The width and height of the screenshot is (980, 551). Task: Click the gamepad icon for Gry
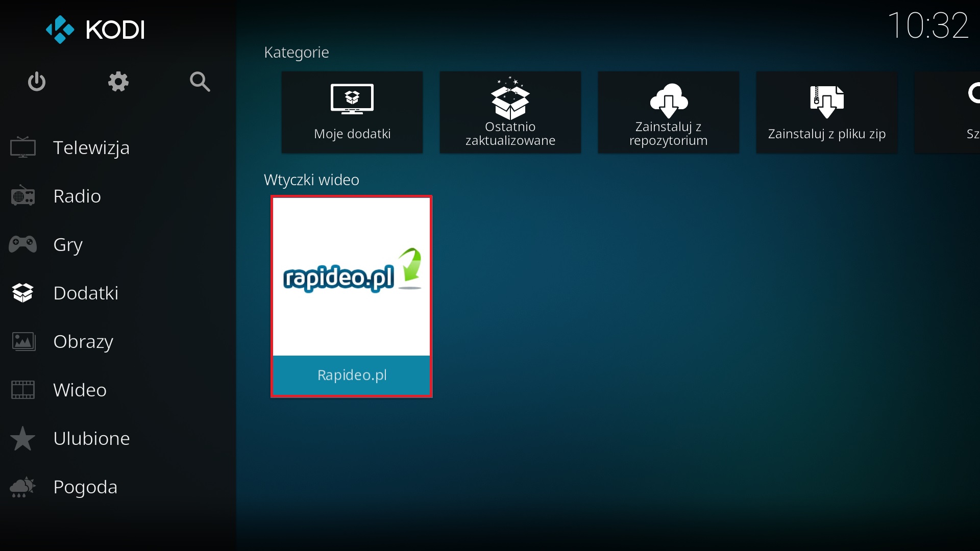(23, 244)
